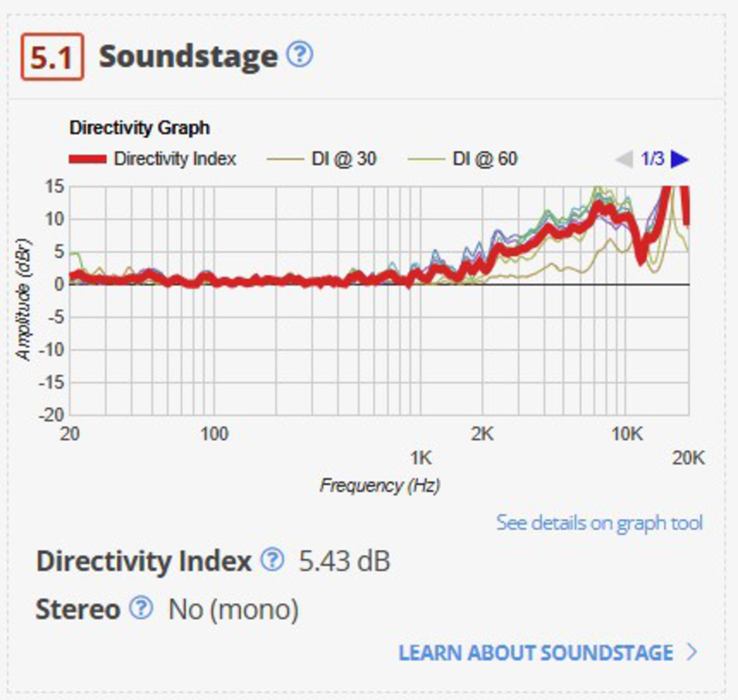Click the Amplitude (dBr) axis label
Image resolution: width=738 pixels, height=700 pixels.
point(23,299)
